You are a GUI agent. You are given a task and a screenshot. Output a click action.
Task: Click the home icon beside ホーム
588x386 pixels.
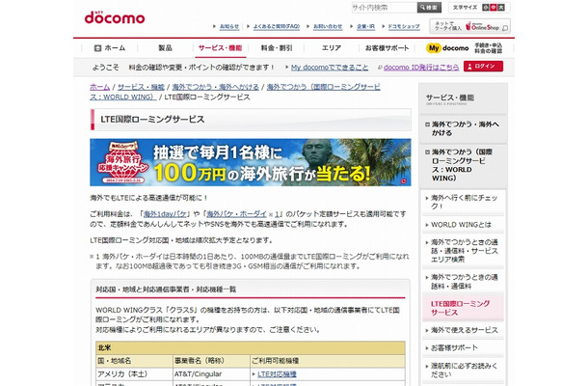click(x=97, y=48)
